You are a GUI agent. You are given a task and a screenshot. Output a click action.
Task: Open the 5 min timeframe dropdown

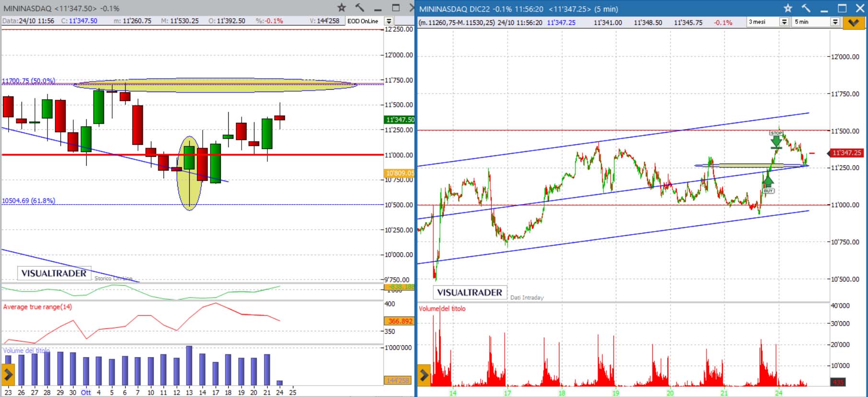(x=835, y=22)
